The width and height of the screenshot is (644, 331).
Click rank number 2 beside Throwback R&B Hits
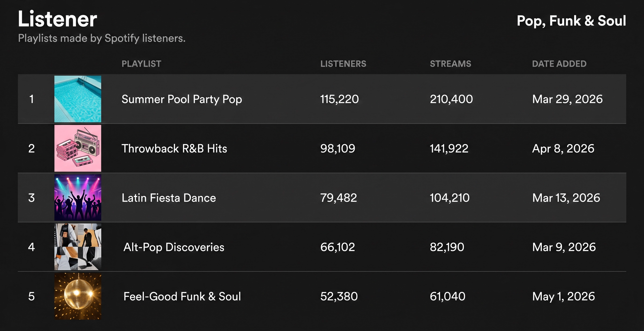[x=31, y=149]
